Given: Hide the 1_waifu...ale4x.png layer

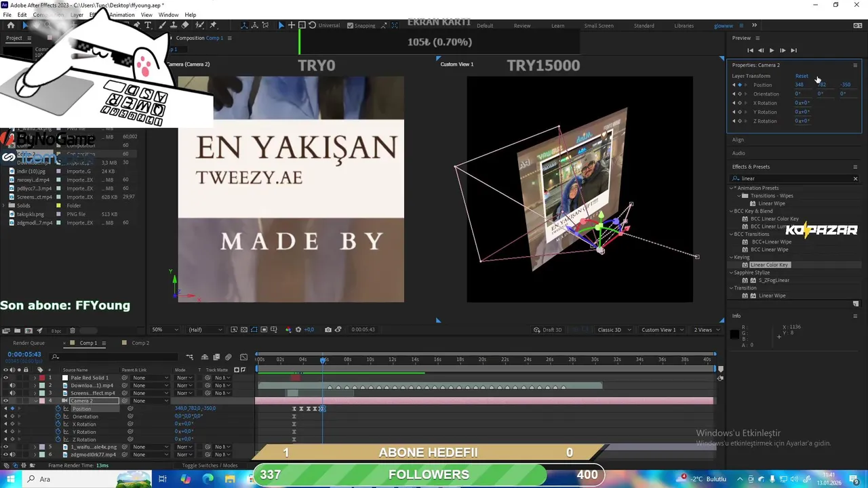Looking at the screenshot, I should 5,447.
